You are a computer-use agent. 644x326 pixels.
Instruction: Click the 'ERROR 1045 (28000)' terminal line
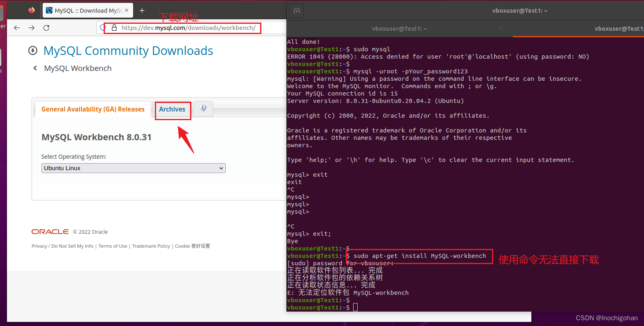click(x=438, y=57)
